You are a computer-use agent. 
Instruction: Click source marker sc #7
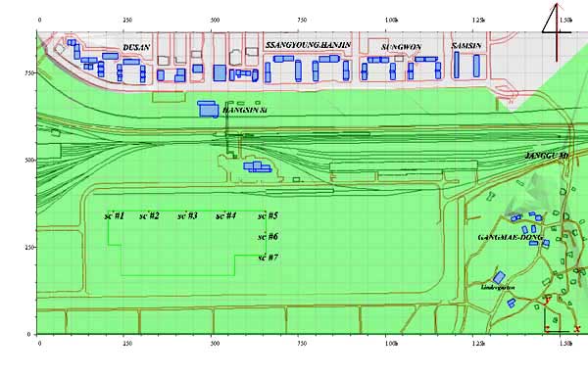tap(268, 258)
